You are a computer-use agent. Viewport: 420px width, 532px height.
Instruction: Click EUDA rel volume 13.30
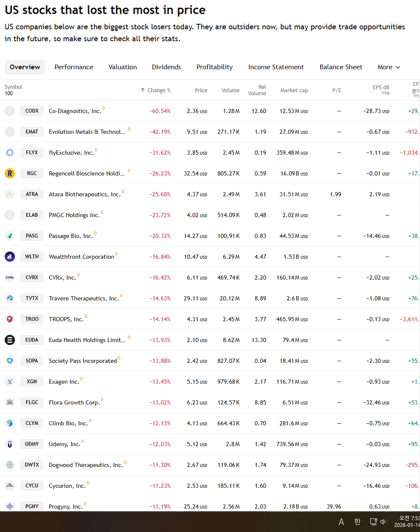click(x=259, y=340)
